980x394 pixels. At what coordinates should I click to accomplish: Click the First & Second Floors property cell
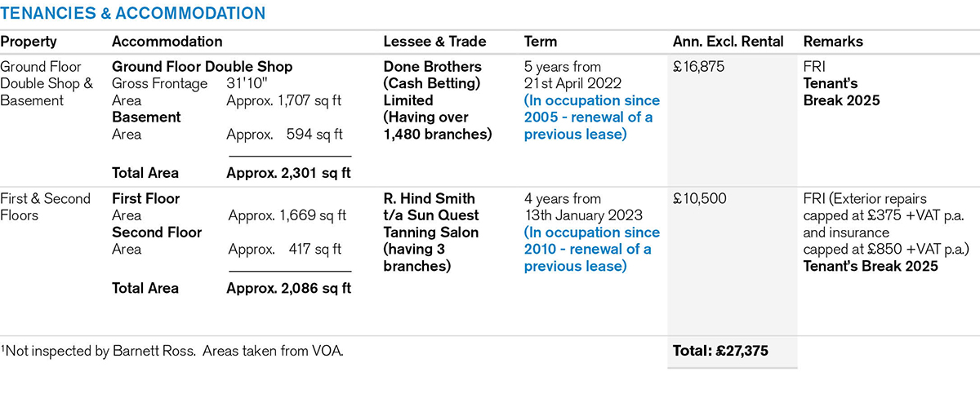coord(46,207)
